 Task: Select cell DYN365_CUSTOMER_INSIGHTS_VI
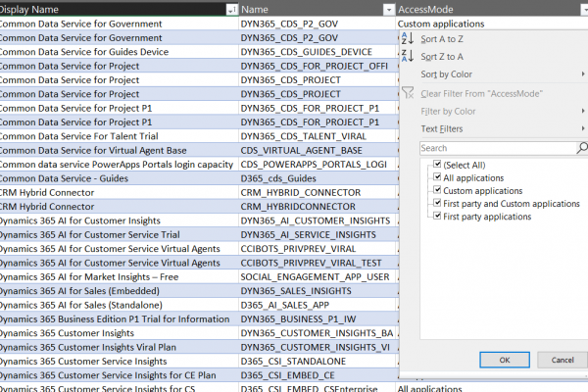click(317, 347)
